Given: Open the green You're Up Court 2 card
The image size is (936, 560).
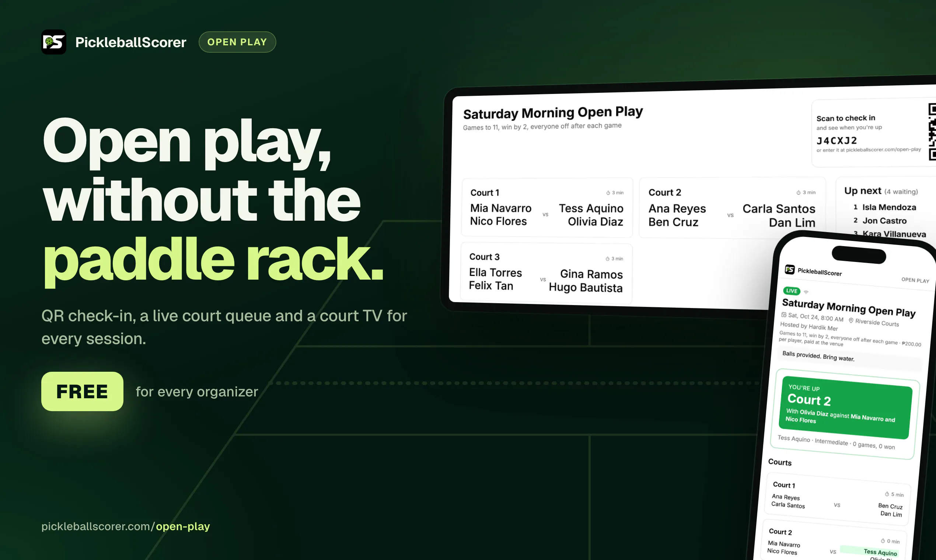Looking at the screenshot, I should pos(845,408).
